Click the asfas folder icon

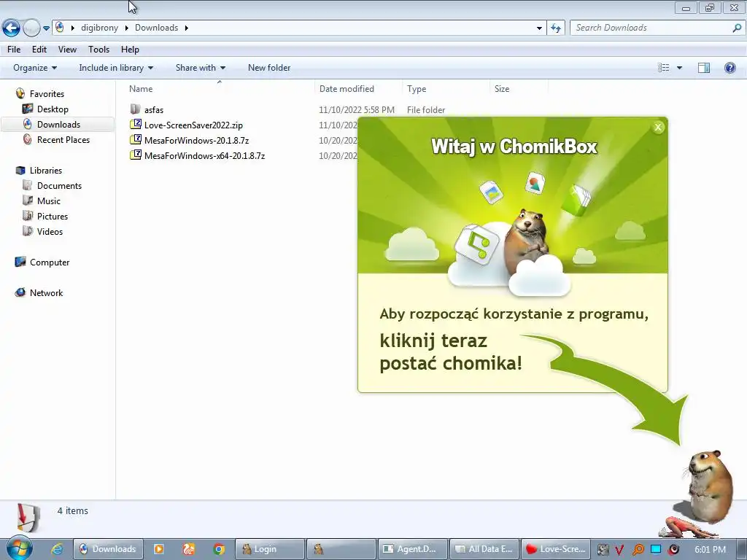[x=135, y=109]
